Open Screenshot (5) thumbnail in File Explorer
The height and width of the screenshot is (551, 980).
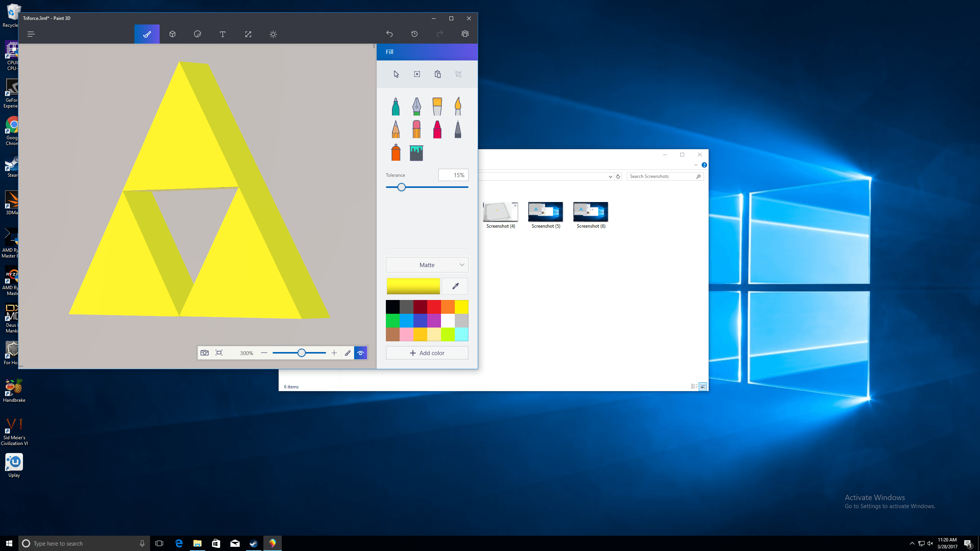(546, 215)
